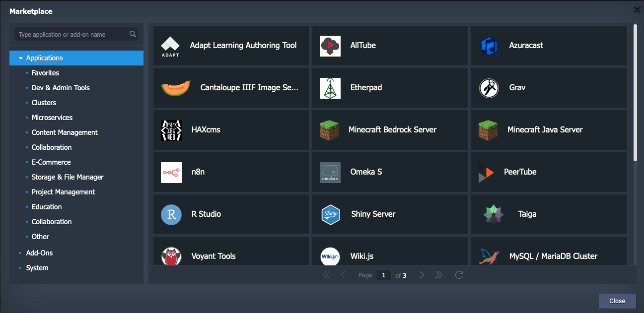Jump to last page of results
This screenshot has height=313, width=644.
(438, 275)
